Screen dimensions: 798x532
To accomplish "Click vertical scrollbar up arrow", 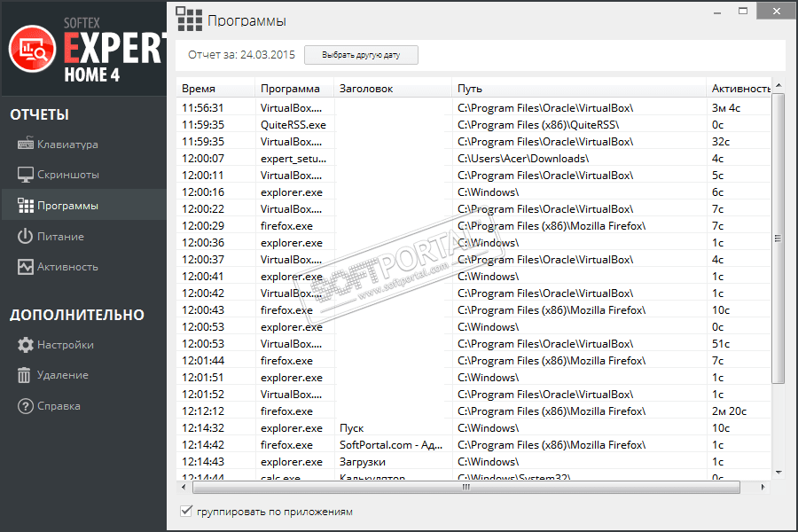I will click(778, 85).
